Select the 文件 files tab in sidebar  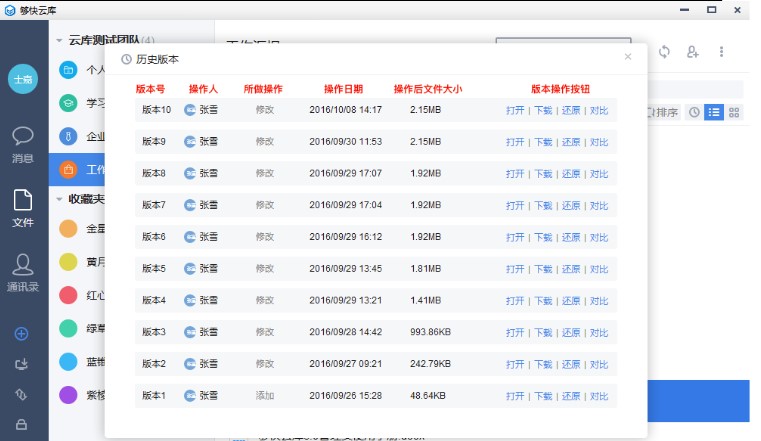tap(23, 208)
